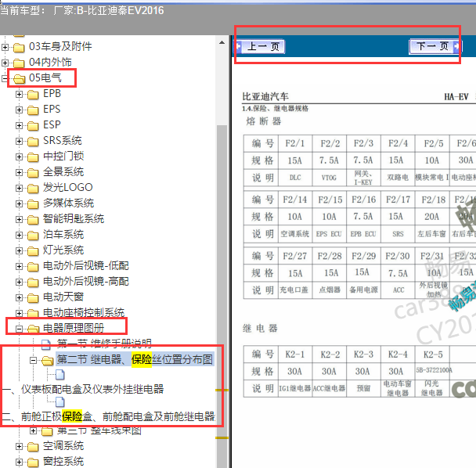Select the 电动座椅控制系统 tree item
Screen dimensions: 476x468
84,312
